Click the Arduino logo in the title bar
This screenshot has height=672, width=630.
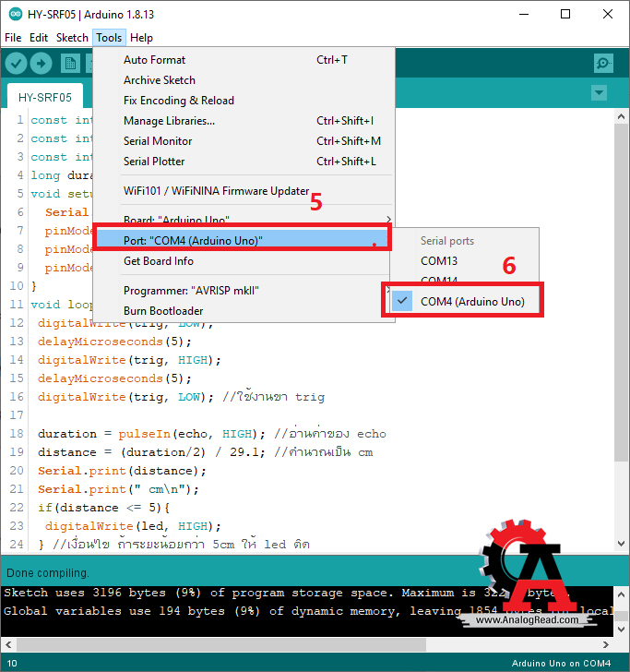click(x=16, y=14)
